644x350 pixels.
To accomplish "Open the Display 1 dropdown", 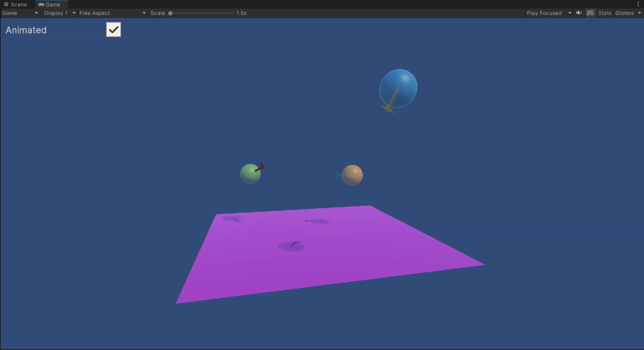I will [60, 13].
